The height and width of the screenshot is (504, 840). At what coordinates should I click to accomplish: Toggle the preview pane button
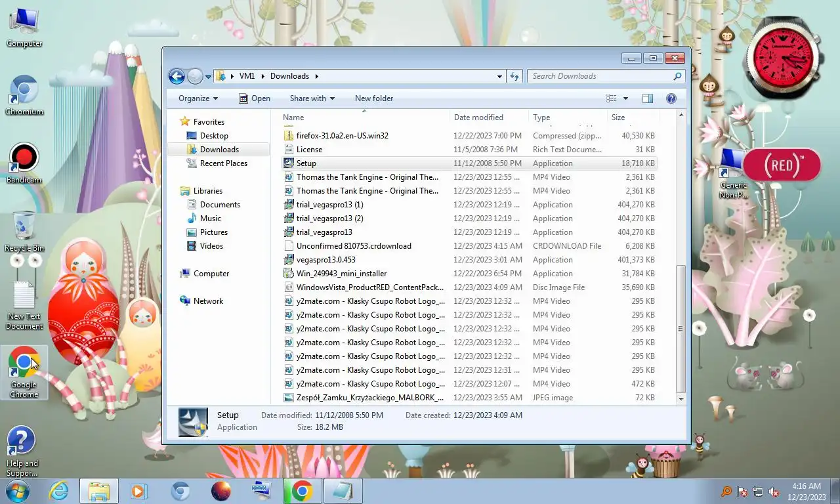pyautogui.click(x=648, y=98)
